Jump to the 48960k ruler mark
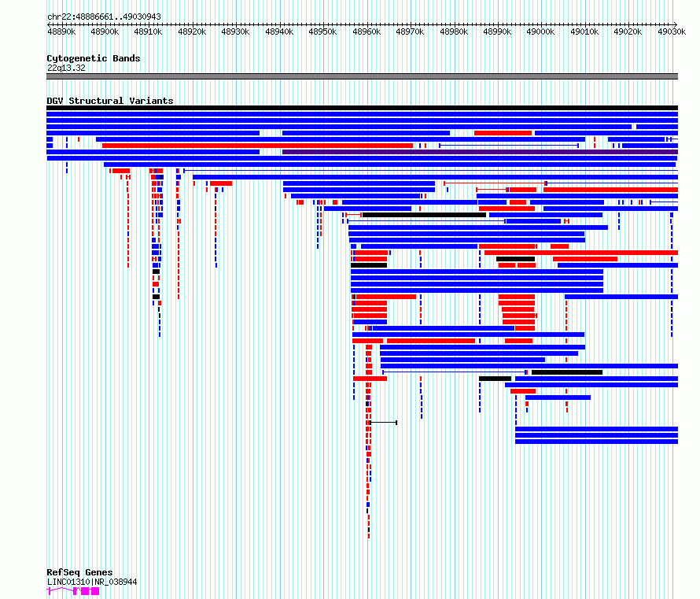The height and width of the screenshot is (599, 700). click(x=367, y=31)
